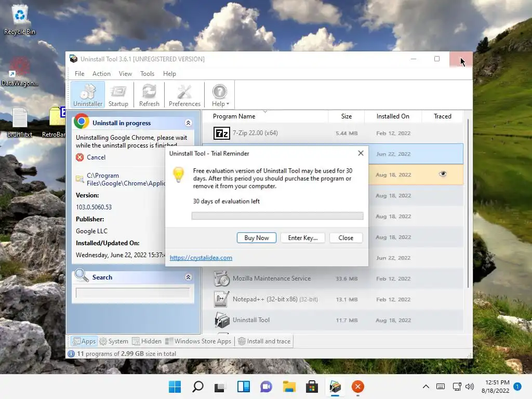Click the info icon in status bar
The image size is (532, 399).
click(x=71, y=354)
